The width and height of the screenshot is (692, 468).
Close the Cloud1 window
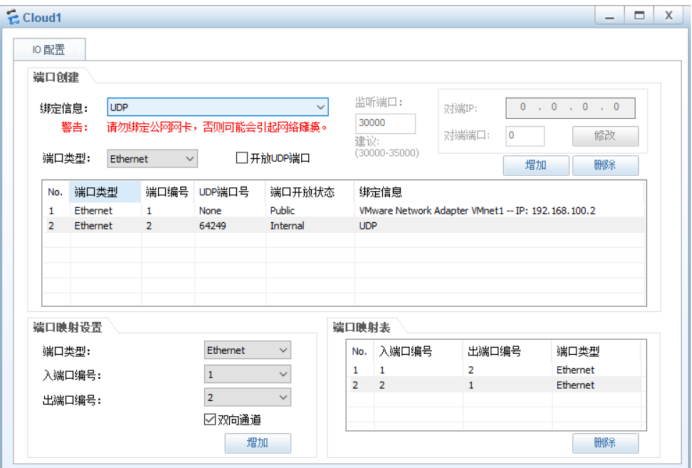pos(669,16)
